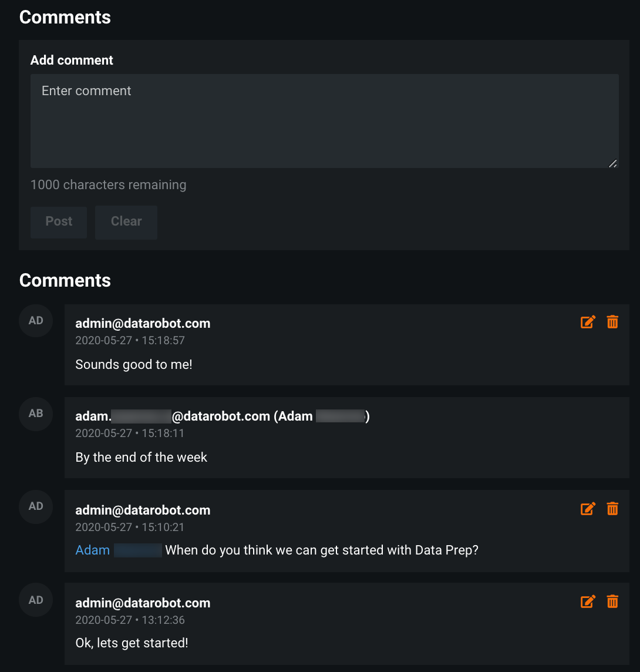The width and height of the screenshot is (640, 672).
Task: Delete the "Ok, lets get started!" comment
Action: pos(612,602)
